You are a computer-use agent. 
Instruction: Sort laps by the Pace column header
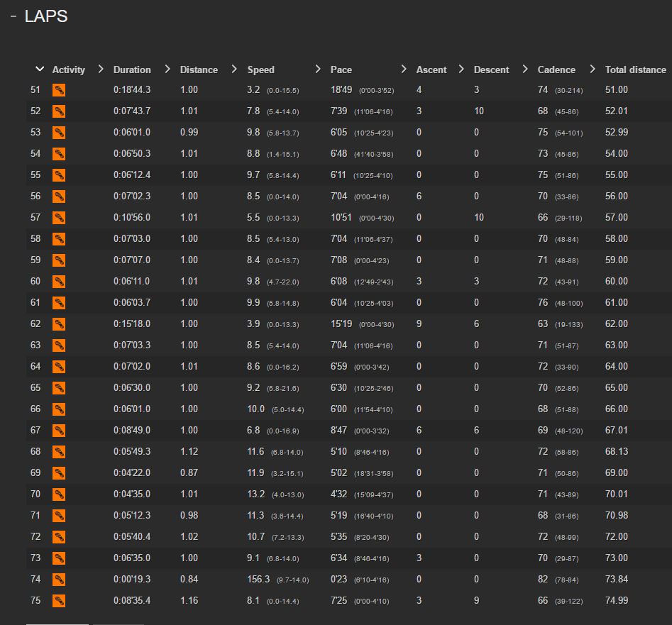click(341, 70)
